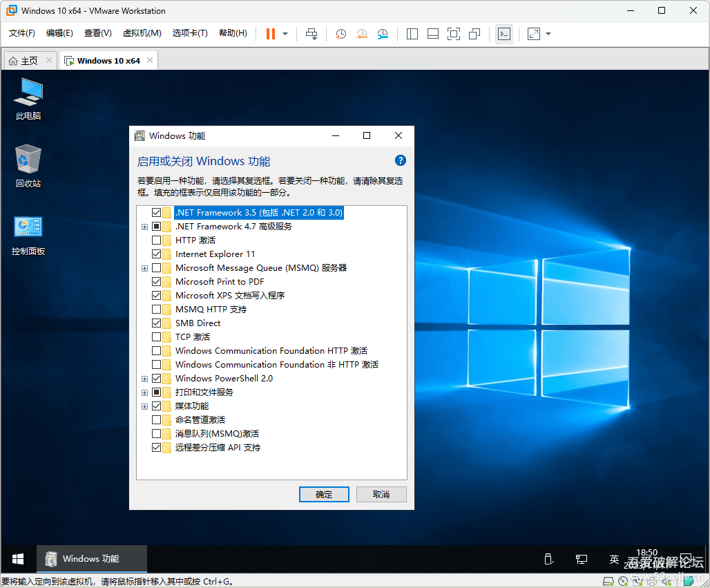This screenshot has height=588, width=710.
Task: Click the Windows Start button in the taskbar
Action: (x=18, y=558)
